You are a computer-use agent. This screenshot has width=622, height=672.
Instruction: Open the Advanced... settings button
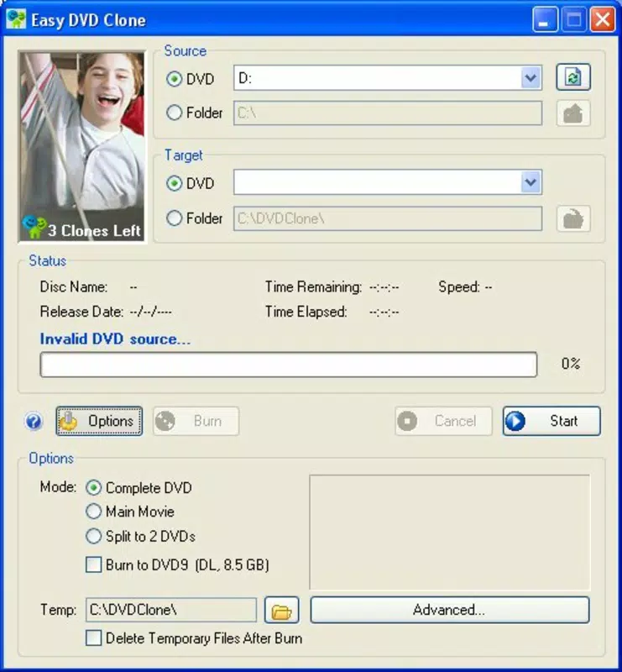click(x=450, y=610)
